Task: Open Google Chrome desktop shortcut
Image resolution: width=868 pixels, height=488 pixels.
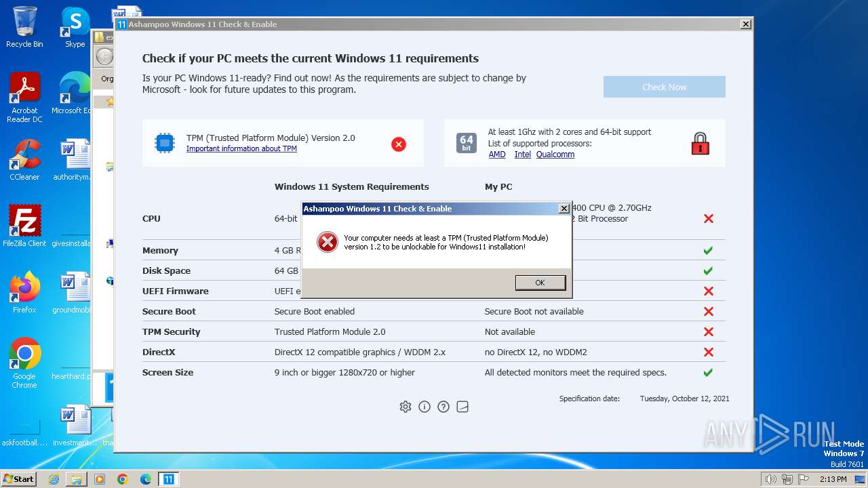Action: 24,363
